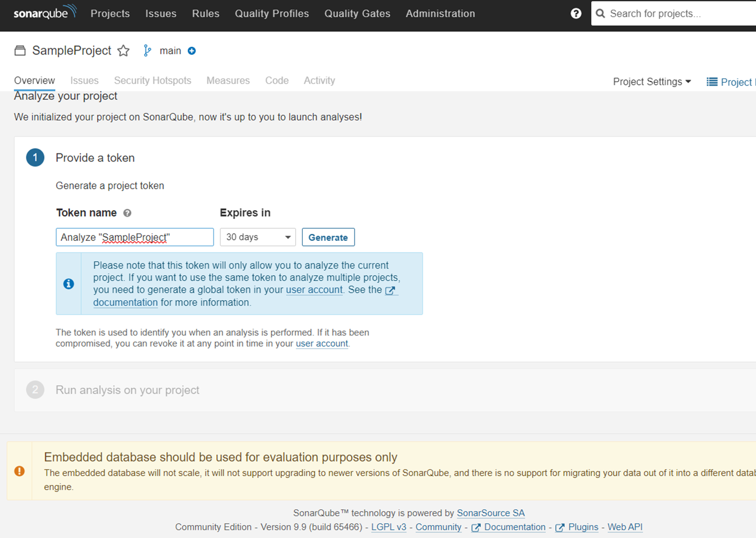Image resolution: width=756 pixels, height=538 pixels.
Task: Click the search magnifier icon top right
Action: click(600, 13)
